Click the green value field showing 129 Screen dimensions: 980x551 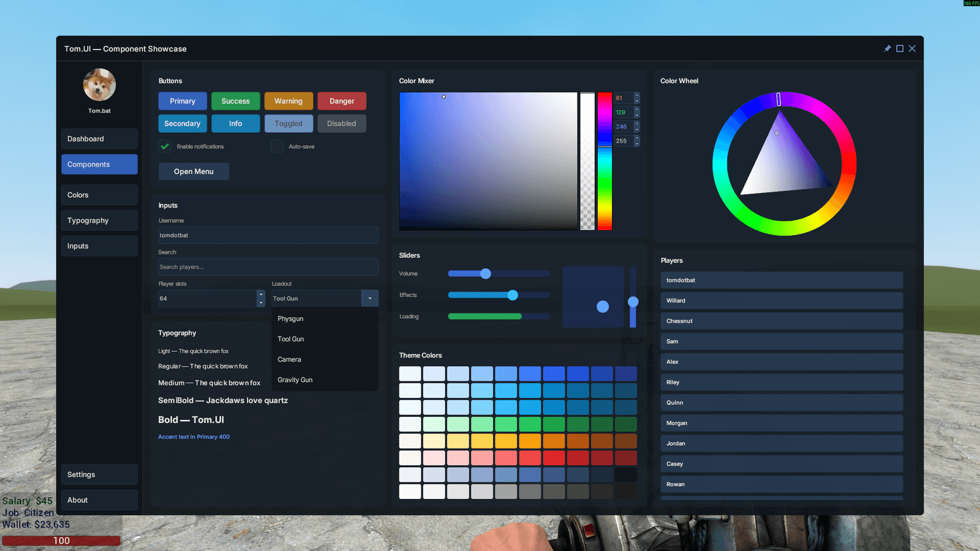[624, 112]
